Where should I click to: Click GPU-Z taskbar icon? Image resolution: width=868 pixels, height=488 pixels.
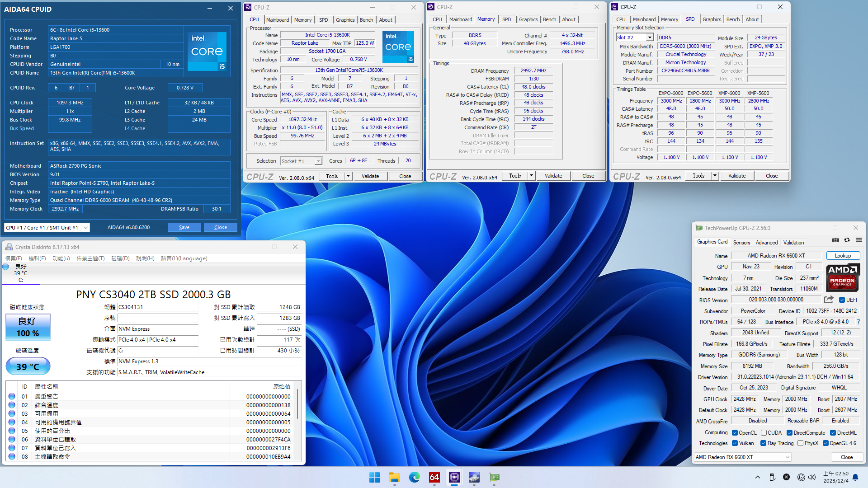494,477
